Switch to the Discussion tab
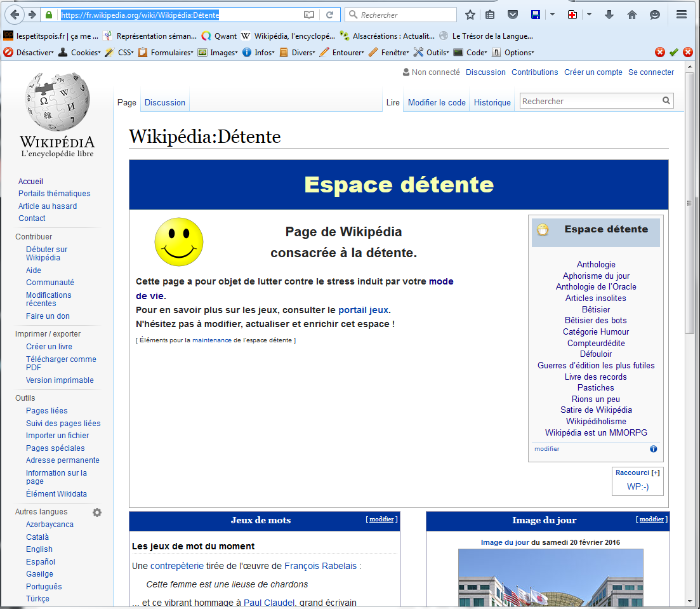The height and width of the screenshot is (609, 700). (165, 102)
